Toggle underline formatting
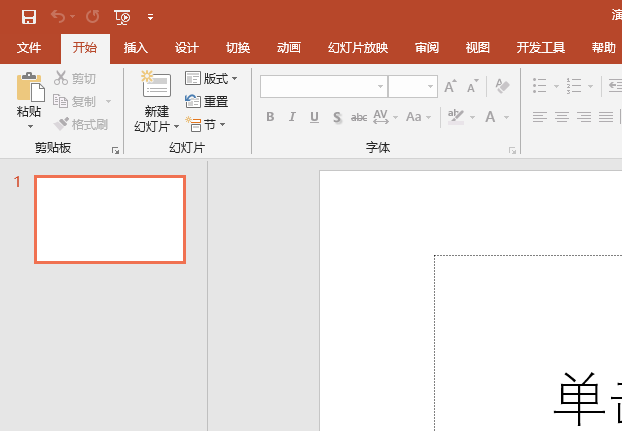Image resolution: width=622 pixels, height=431 pixels. [315, 117]
